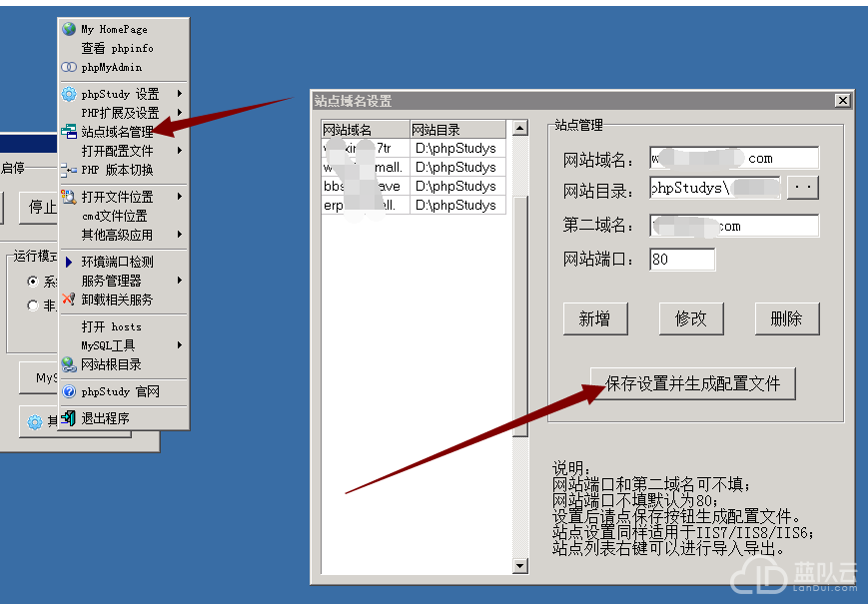The image size is (868, 604).
Task: Close the 站点域名设置 dialog
Action: click(x=843, y=100)
